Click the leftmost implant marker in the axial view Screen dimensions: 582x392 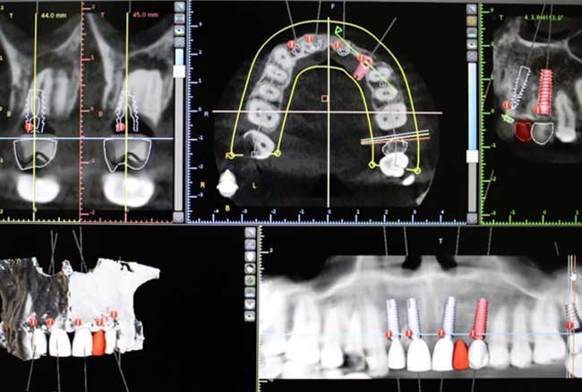coord(291,45)
